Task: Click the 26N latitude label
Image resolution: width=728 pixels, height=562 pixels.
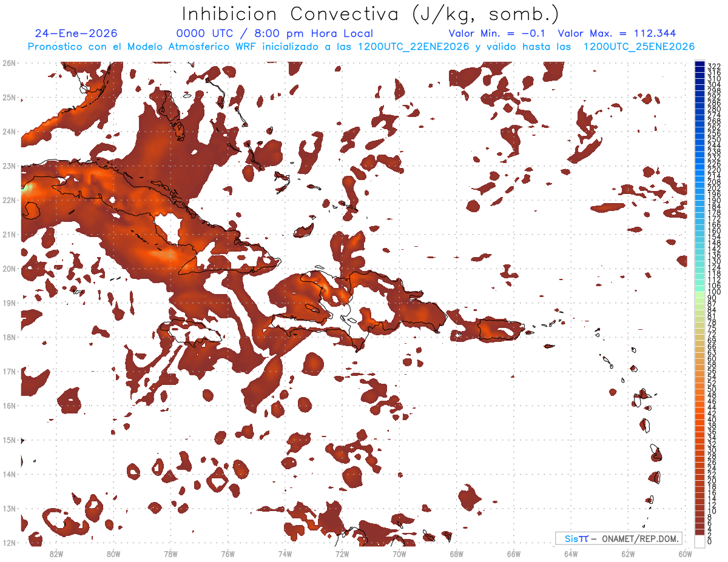Action: coord(10,63)
